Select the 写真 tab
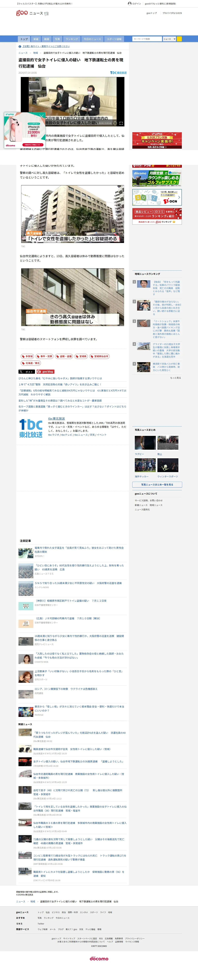 [x=57, y=39]
